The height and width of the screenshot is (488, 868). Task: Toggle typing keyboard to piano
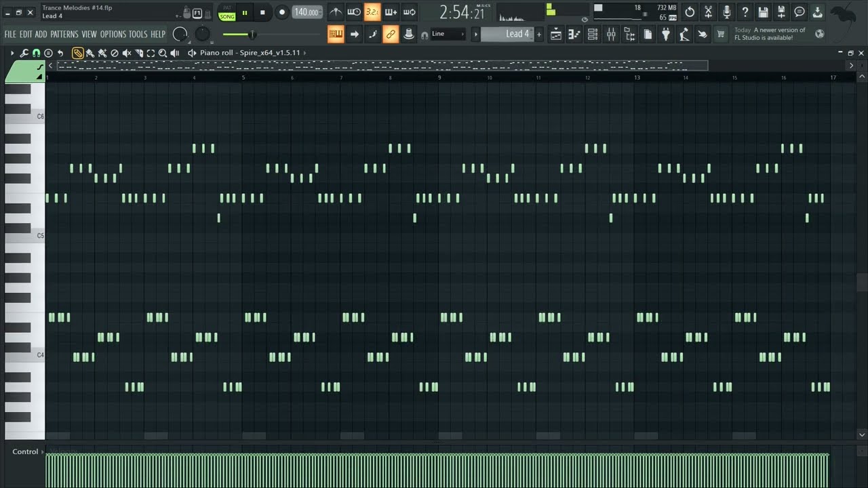coord(336,35)
